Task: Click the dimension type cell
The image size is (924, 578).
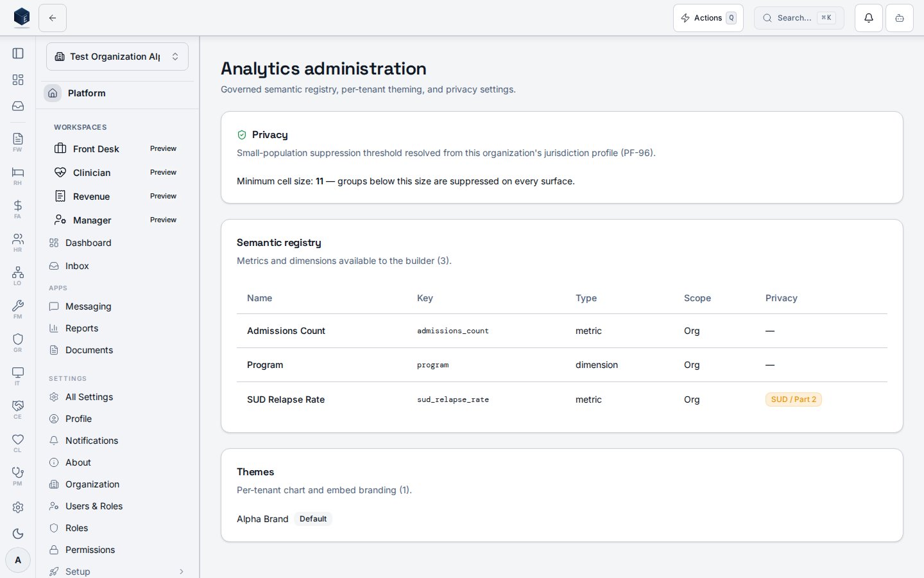Action: [x=597, y=365]
